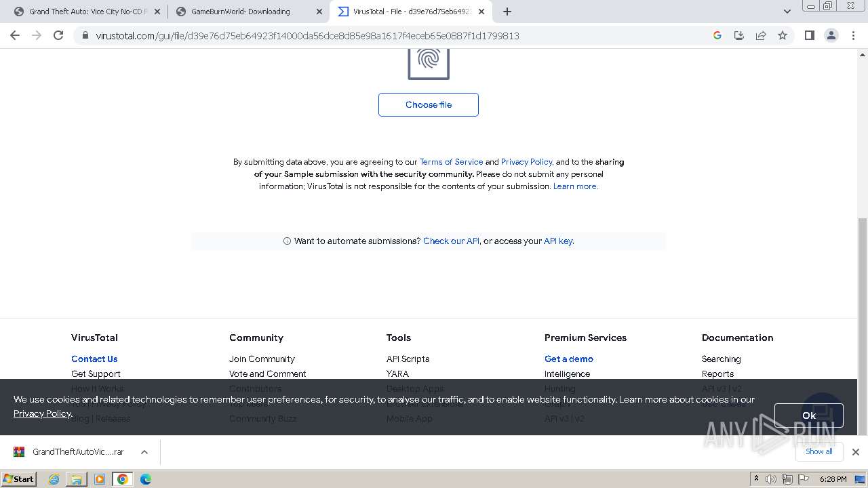Viewport: 868px width, 488px height.
Task: Close the GameBurnWorld tab
Action: click(319, 12)
